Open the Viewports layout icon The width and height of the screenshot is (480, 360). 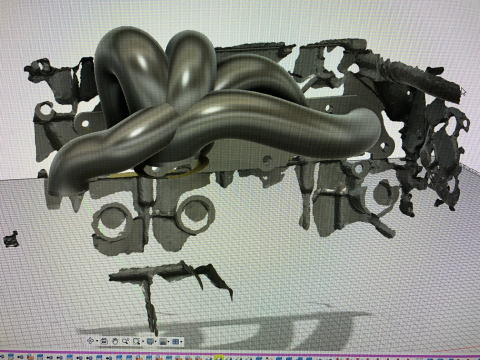tap(175, 341)
